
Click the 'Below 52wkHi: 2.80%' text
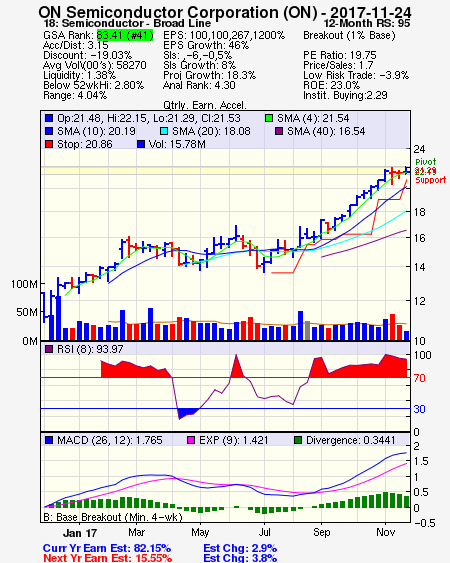pos(93,85)
